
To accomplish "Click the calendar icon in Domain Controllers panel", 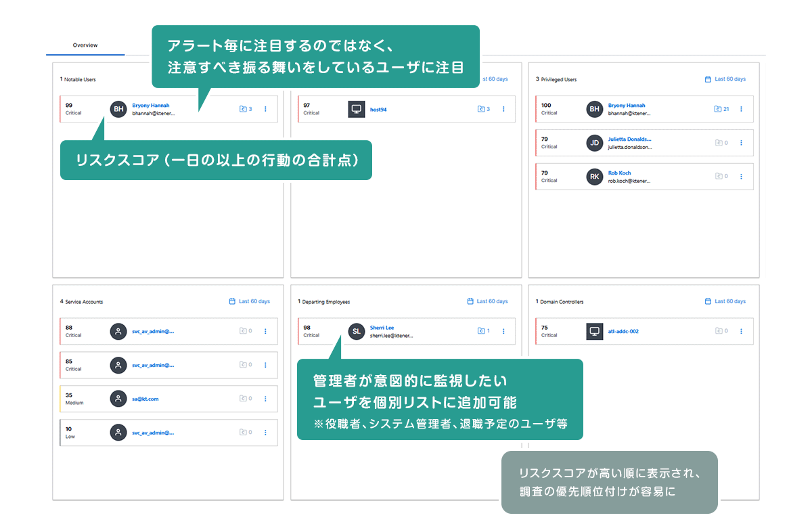I will pyautogui.click(x=706, y=301).
